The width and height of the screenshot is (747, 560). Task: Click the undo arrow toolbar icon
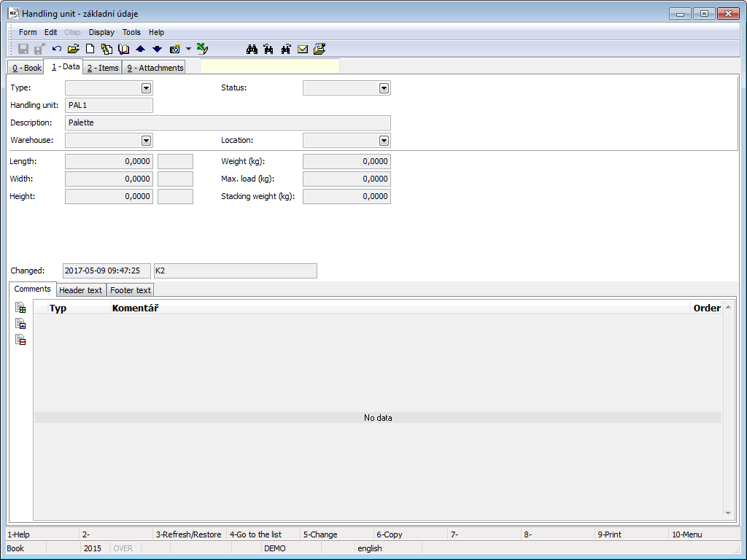tap(57, 49)
